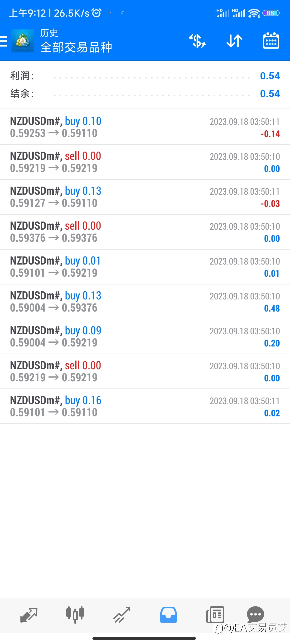This screenshot has width=290, height=644.
Task: Open the calendar date range icon
Action: (271, 41)
